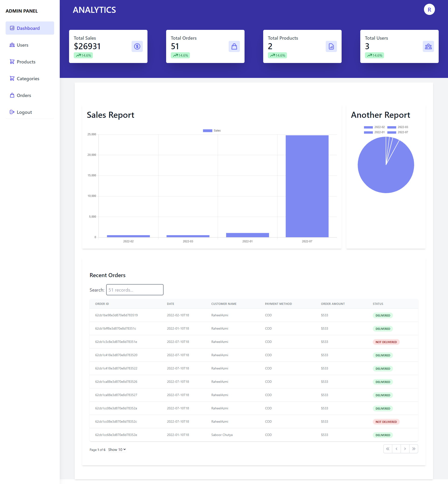Image resolution: width=448 pixels, height=484 pixels.
Task: Open Products via its cart icon
Action: (12, 62)
